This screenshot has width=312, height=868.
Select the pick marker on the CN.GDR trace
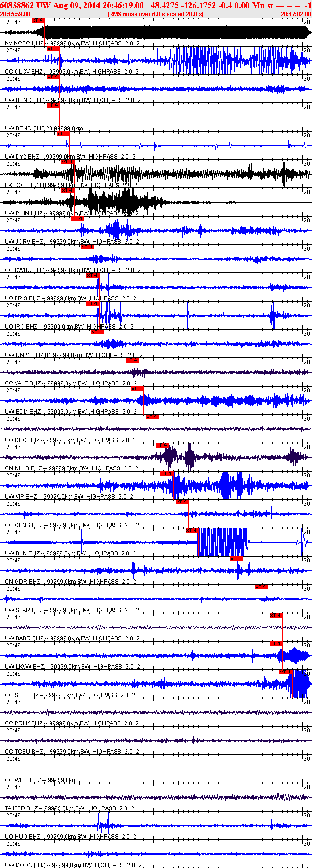236,559
